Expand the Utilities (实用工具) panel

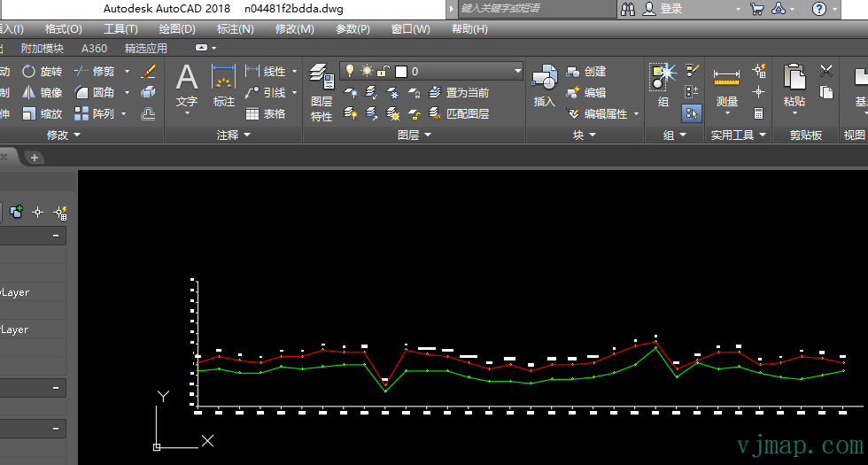tap(738, 135)
